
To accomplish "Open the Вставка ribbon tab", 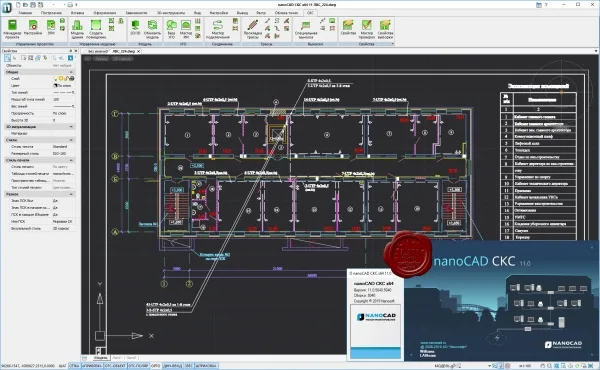I will 78,13.
